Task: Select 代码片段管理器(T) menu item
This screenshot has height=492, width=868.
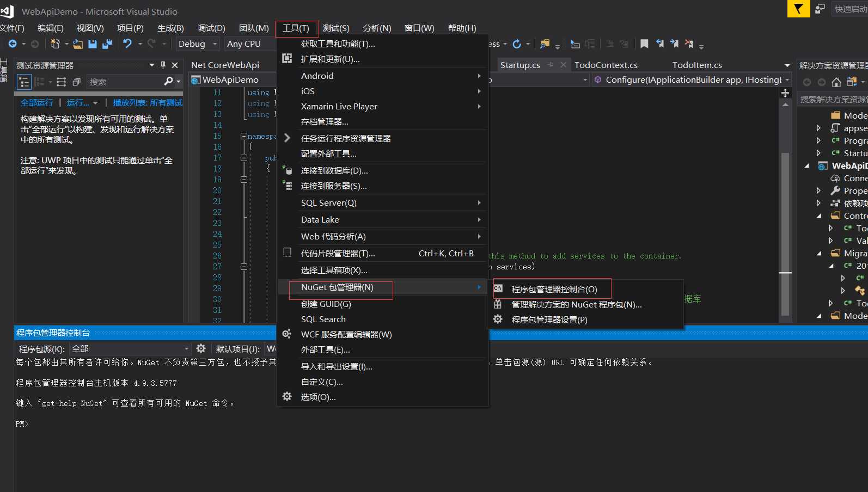Action: click(x=383, y=253)
